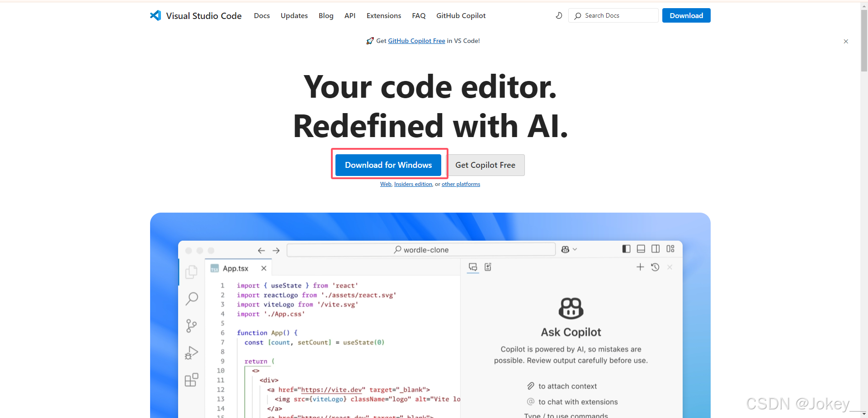This screenshot has width=868, height=418.
Task: Click the forward arrow in the editor title bar
Action: click(x=276, y=250)
